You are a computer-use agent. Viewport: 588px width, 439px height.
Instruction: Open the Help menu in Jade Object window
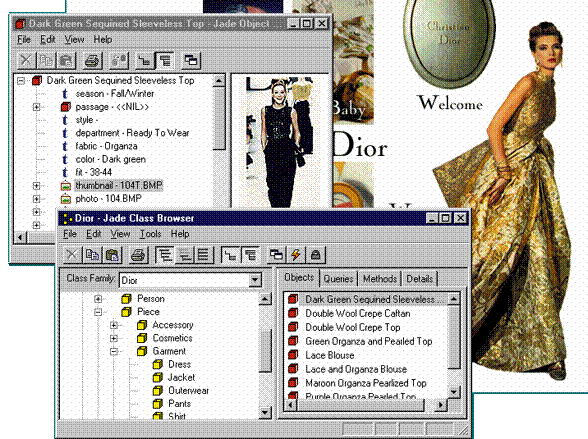pos(102,39)
